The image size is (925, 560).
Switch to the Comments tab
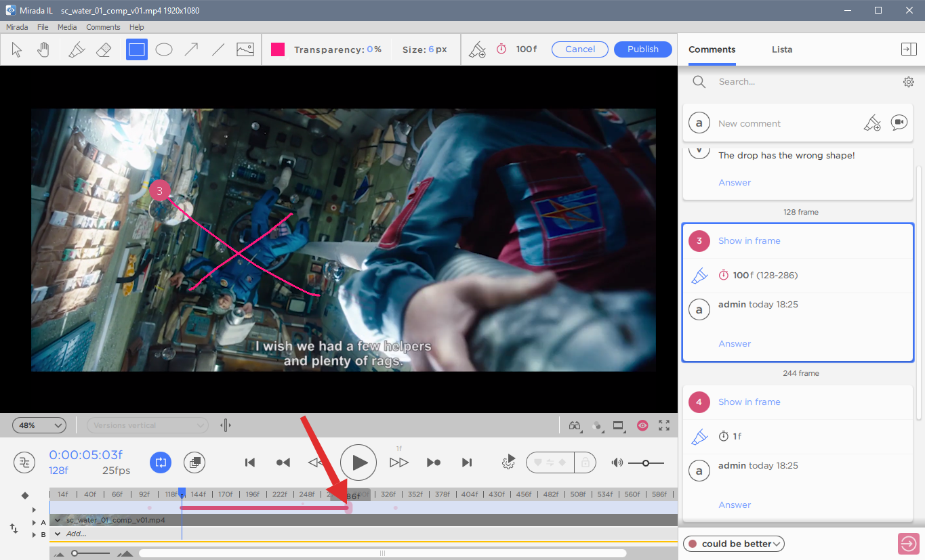coord(712,49)
